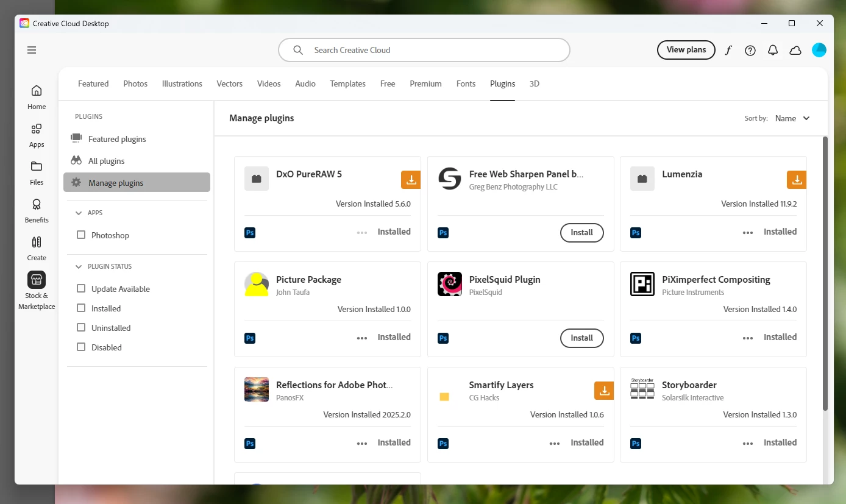The height and width of the screenshot is (504, 846).
Task: Switch to the Videos tab
Action: [x=269, y=83]
